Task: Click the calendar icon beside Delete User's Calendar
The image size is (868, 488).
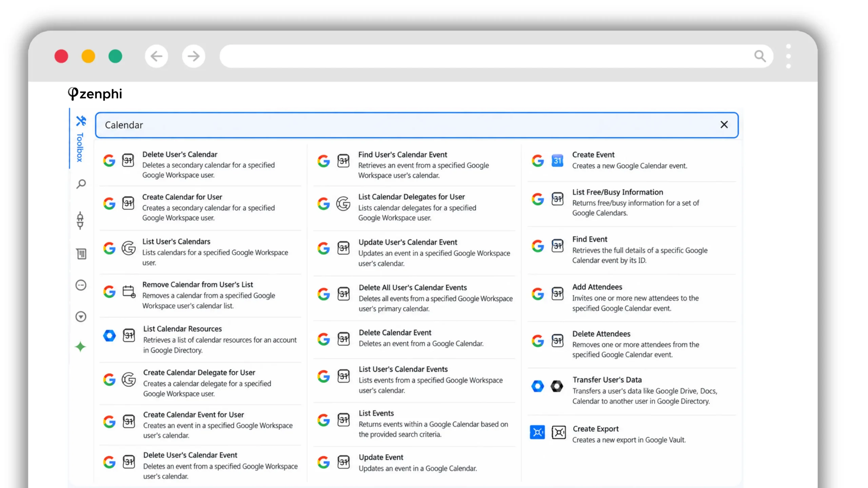Action: tap(128, 160)
